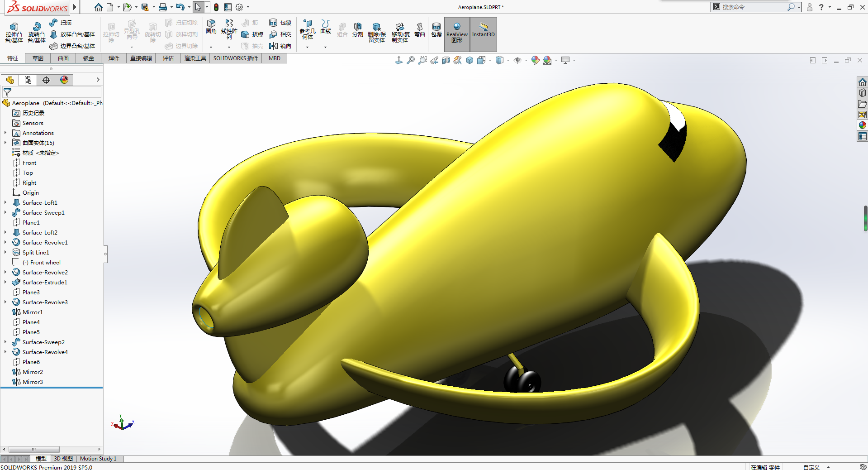Viewport: 868px width, 470px height.
Task: Click the Fillet (圆角) tool
Action: [x=211, y=27]
